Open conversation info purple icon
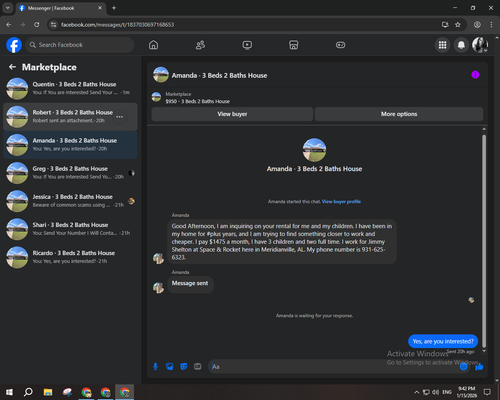 475,75
